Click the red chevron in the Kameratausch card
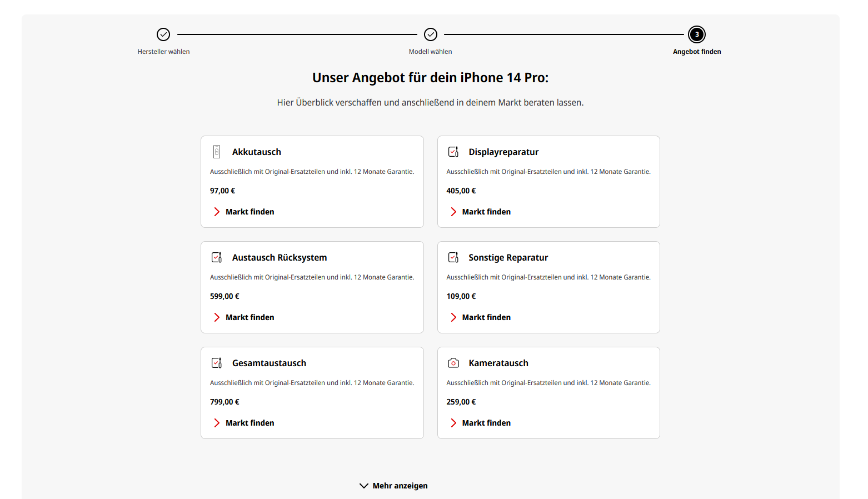The width and height of the screenshot is (868, 499). 453,423
